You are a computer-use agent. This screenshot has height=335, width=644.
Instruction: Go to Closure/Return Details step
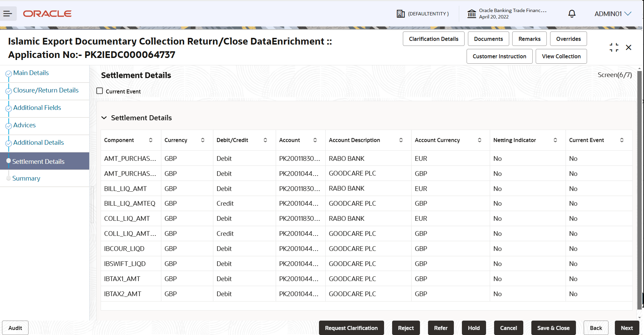pyautogui.click(x=46, y=90)
